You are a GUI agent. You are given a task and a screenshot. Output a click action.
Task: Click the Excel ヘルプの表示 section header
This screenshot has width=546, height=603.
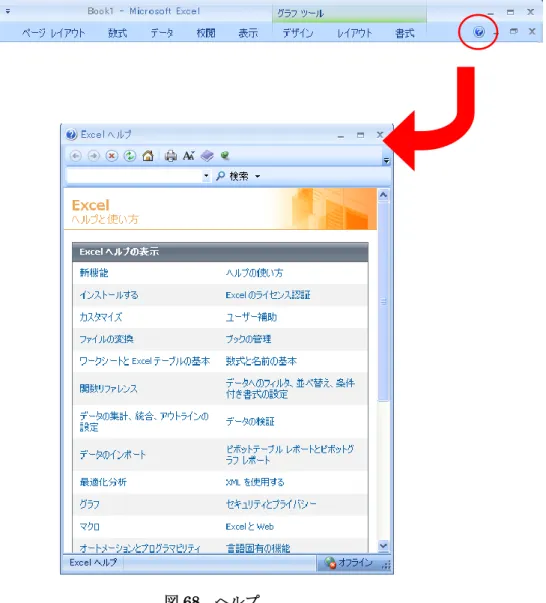tap(220, 252)
